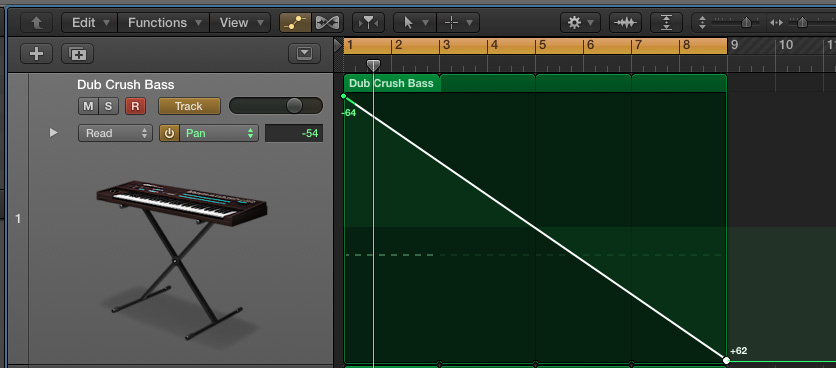Record-enable the Dub Crush Bass track
Screen dimensions: 836x368
tap(135, 106)
